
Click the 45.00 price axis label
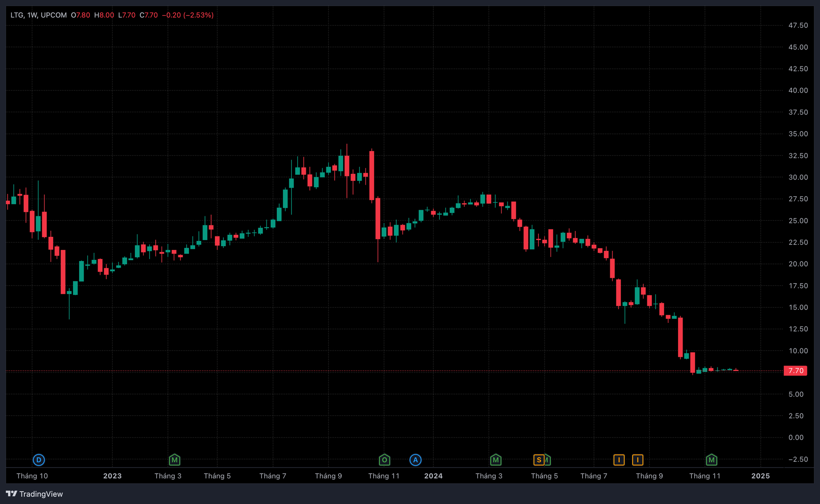tap(798, 47)
